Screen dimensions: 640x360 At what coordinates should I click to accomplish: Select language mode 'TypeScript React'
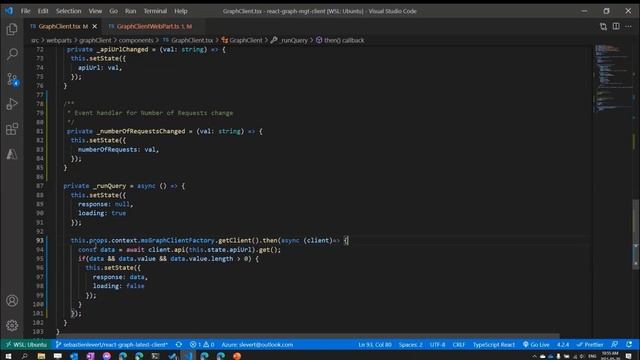(x=493, y=344)
